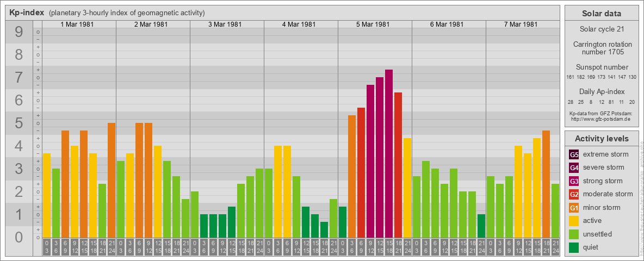Image resolution: width=644 pixels, height=261 pixels.
Task: Click the 21-24 orange bar on 1 Mar
Action: pos(112,180)
